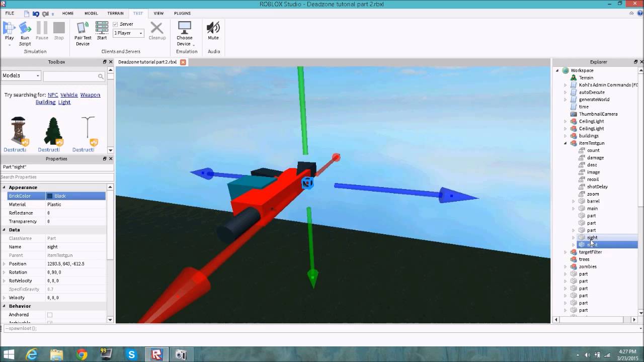Image resolution: width=644 pixels, height=362 pixels.
Task: Open Internet Explorer from the taskbar
Action: tap(32, 355)
